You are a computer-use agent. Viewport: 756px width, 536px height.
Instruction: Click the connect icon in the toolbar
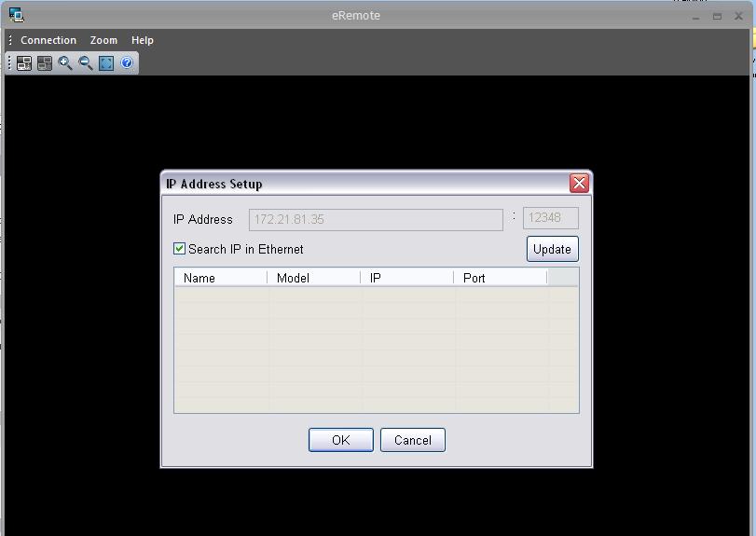(x=24, y=63)
